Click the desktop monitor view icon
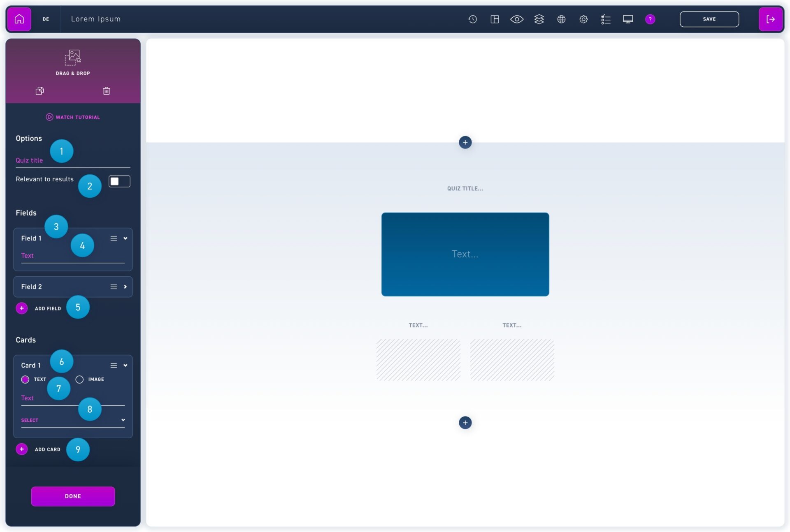Viewport: 790px width, 532px height. tap(628, 19)
